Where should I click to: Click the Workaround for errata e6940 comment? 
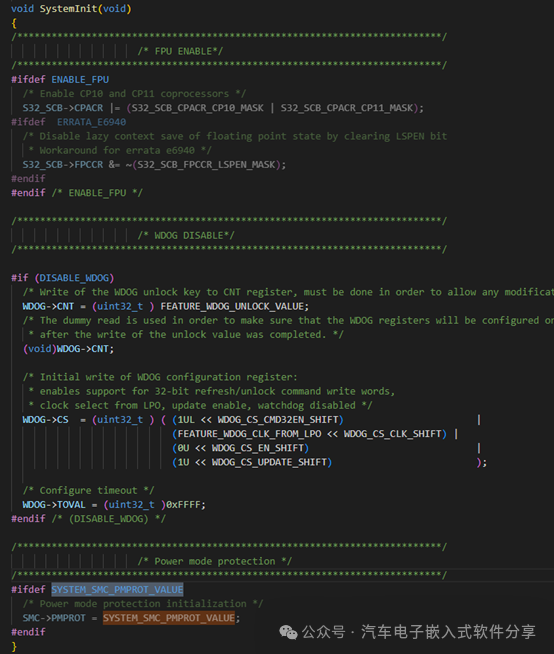click(x=120, y=150)
